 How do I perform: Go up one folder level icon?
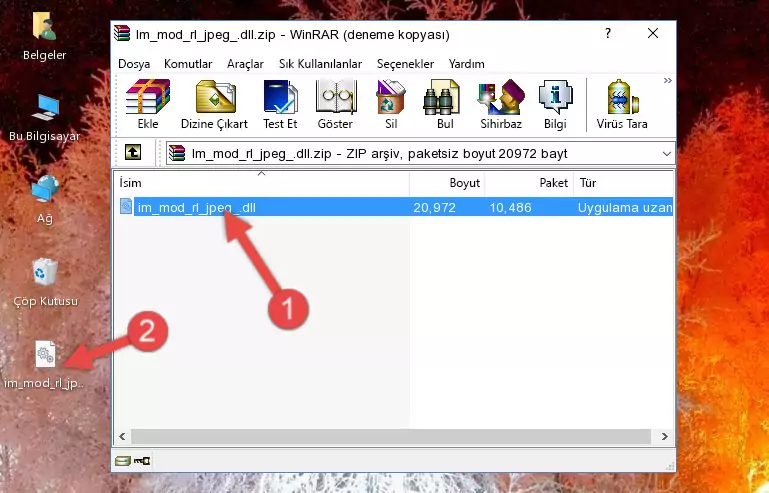(133, 153)
